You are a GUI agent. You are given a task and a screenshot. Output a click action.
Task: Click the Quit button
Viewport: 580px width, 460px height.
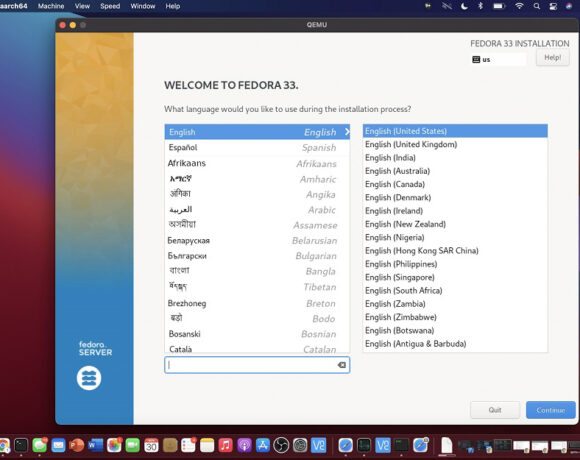pyautogui.click(x=495, y=410)
